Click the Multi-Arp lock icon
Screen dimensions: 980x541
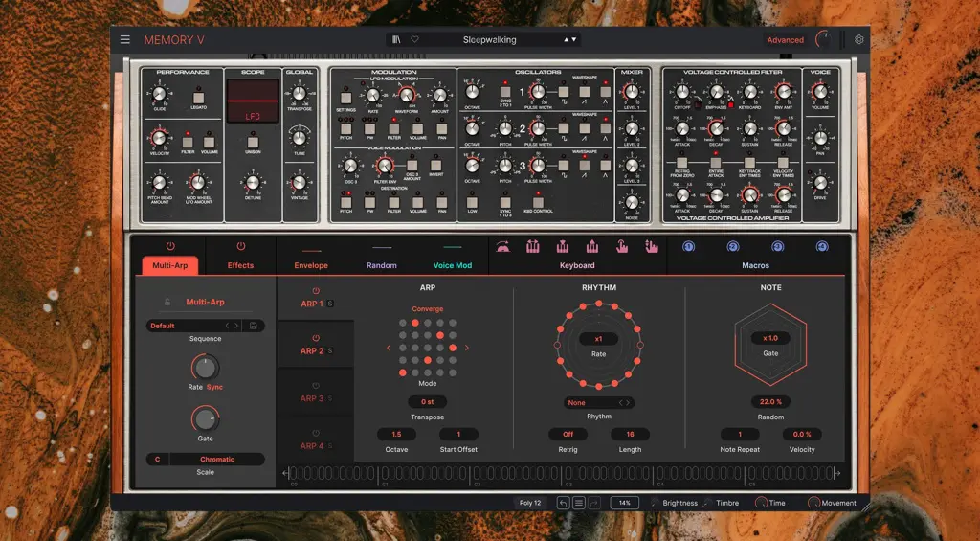click(x=167, y=302)
